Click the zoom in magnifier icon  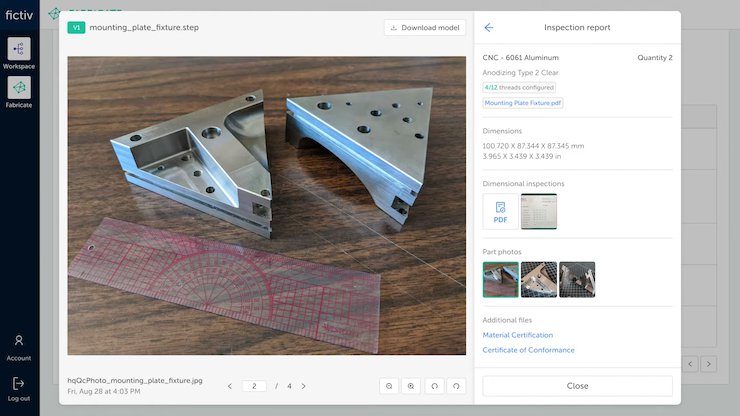click(411, 386)
